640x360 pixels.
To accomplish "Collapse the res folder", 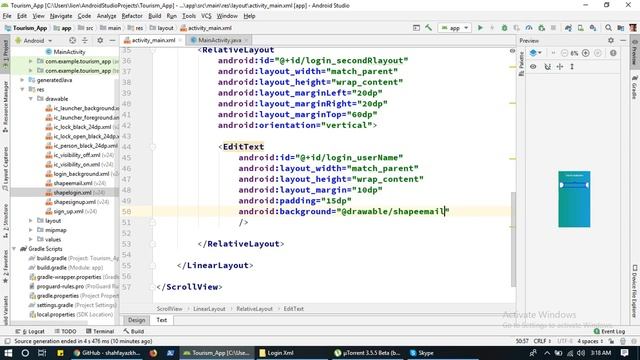I will (x=22, y=89).
